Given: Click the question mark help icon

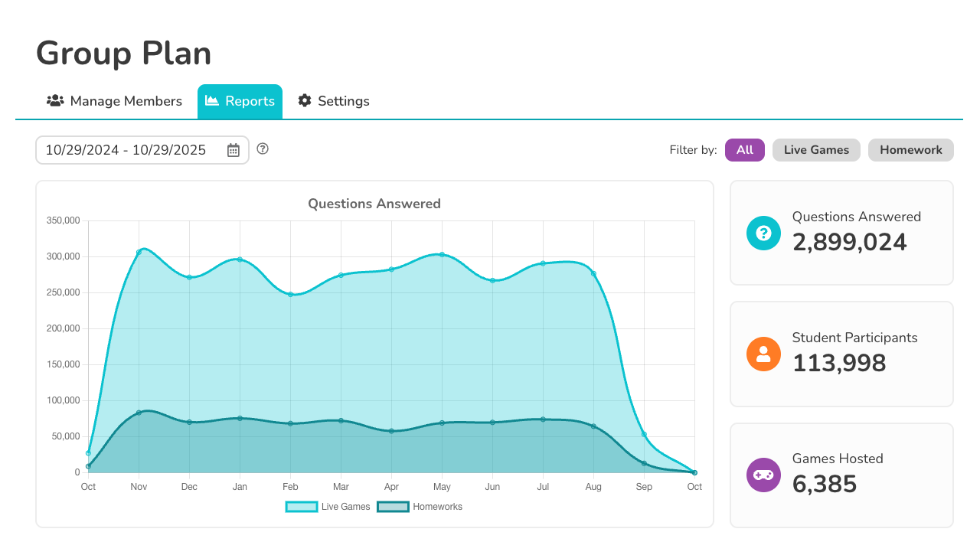Looking at the screenshot, I should [263, 149].
